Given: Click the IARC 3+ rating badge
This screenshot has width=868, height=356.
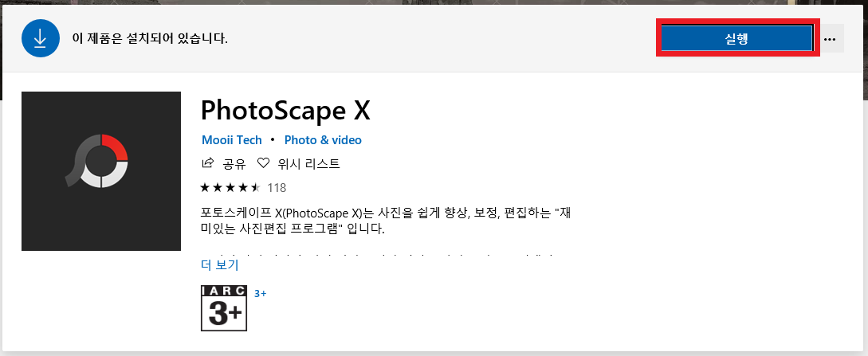Looking at the screenshot, I should (224, 308).
